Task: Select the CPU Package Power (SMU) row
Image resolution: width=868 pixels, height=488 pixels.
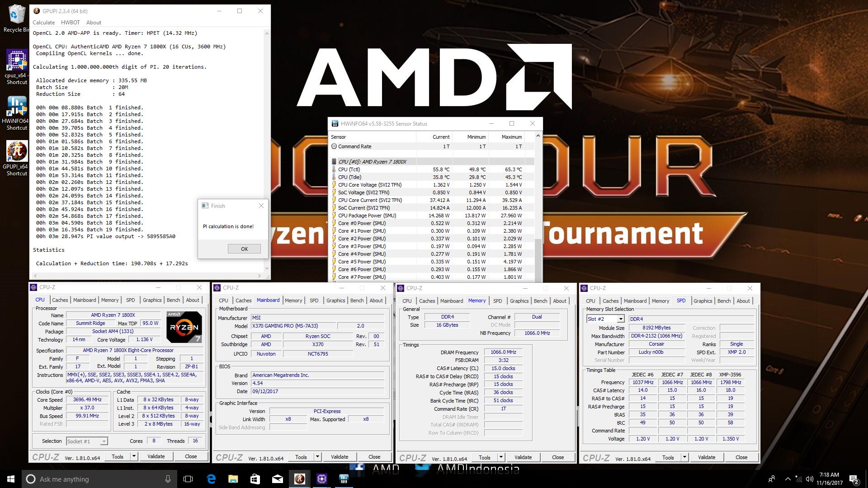Action: (432, 216)
